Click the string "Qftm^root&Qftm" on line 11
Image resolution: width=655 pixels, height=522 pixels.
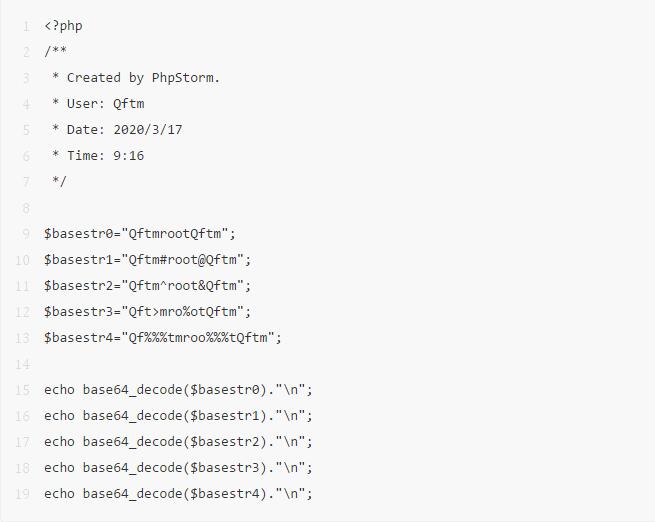pyautogui.click(x=182, y=286)
